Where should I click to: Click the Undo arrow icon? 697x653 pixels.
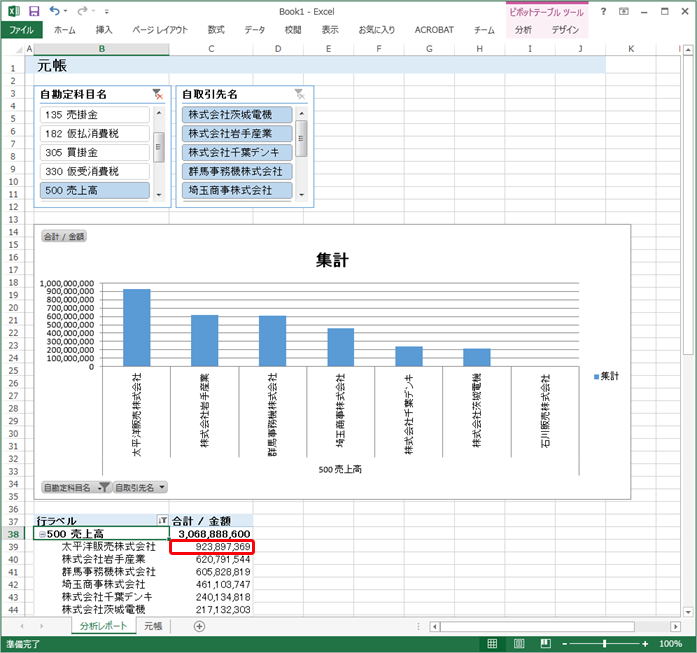[55, 11]
